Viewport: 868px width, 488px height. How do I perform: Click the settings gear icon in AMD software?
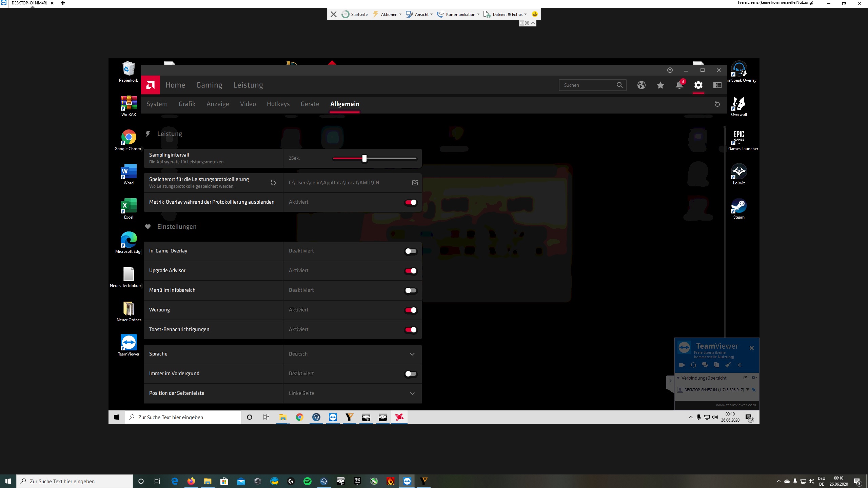pyautogui.click(x=698, y=85)
